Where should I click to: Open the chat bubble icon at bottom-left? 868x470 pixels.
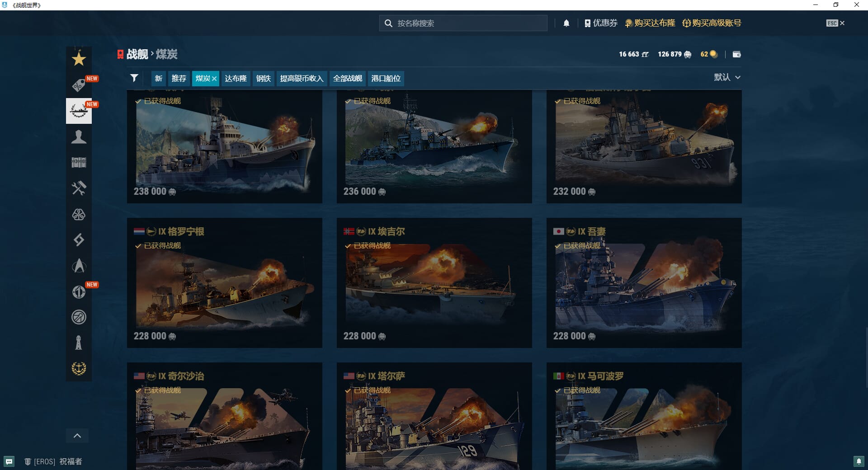(9, 461)
